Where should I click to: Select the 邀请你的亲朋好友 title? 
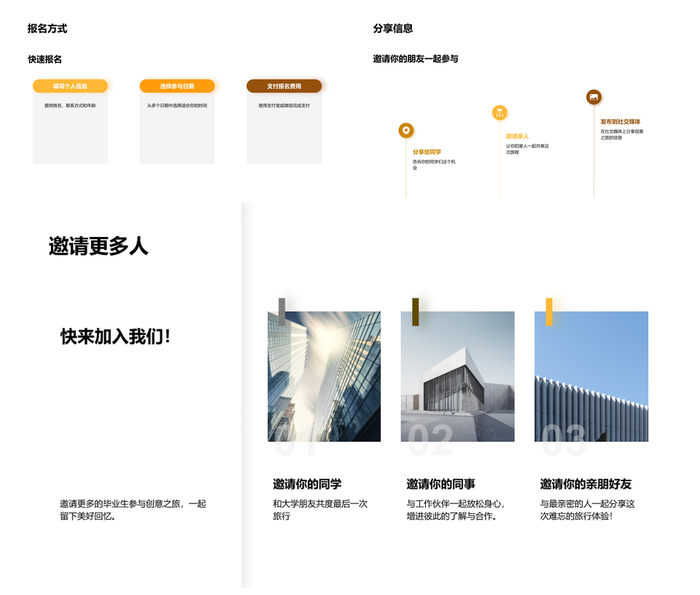pyautogui.click(x=586, y=484)
